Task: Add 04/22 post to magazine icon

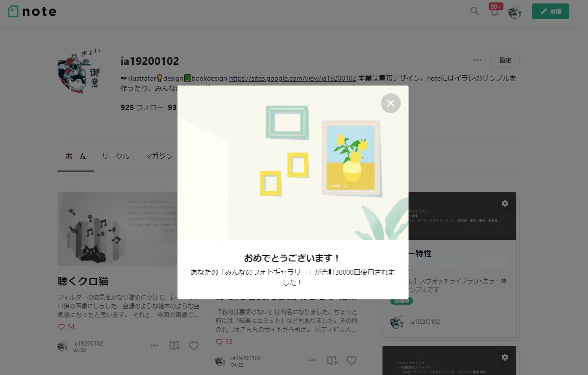Action: pyautogui.click(x=332, y=360)
